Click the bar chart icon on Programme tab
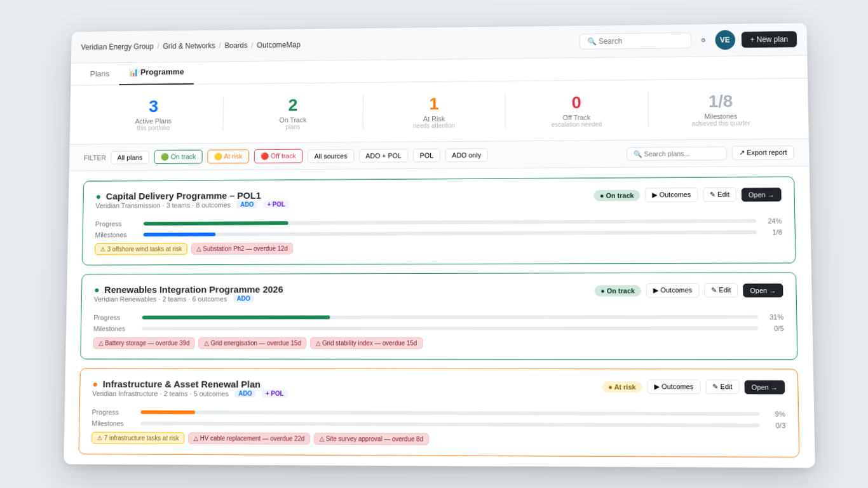The width and height of the screenshot is (868, 488). click(x=134, y=72)
